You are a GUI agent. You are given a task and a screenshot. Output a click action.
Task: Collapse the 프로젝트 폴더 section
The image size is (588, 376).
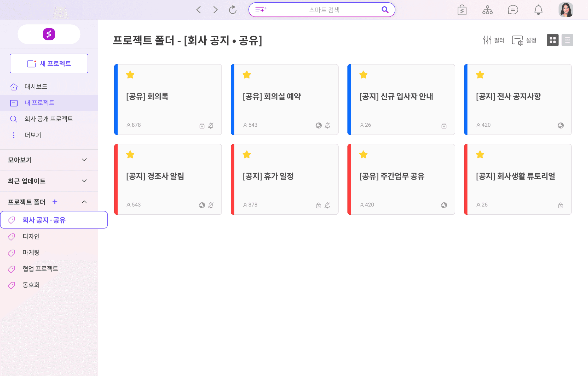tap(84, 202)
